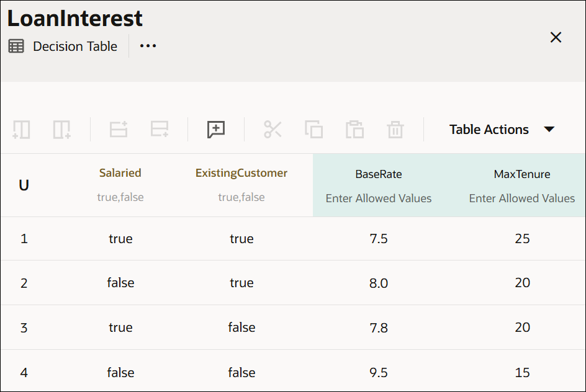Select the MaxTenure output column header
This screenshot has height=392, width=586.
coord(522,174)
